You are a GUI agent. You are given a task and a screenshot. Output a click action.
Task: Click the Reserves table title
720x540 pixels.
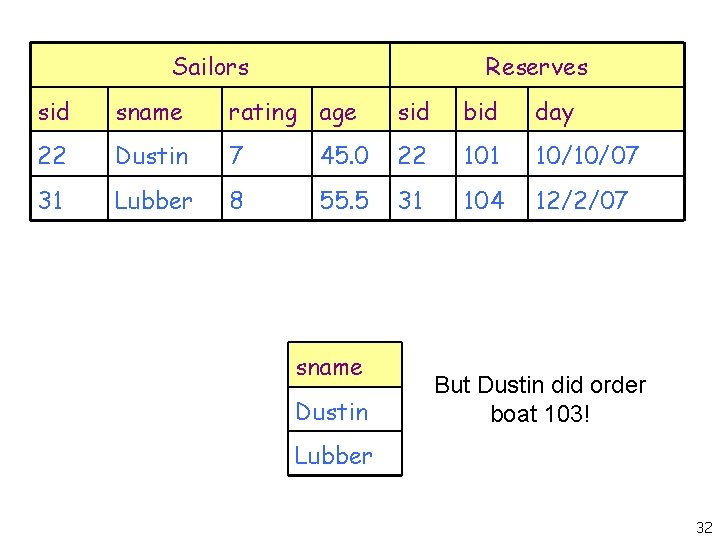click(x=536, y=67)
